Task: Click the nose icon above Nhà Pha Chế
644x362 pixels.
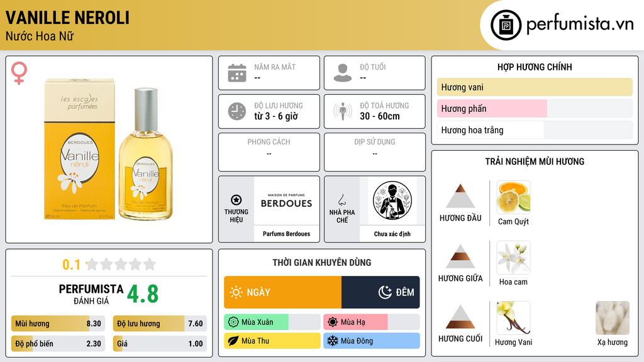Action: point(341,200)
